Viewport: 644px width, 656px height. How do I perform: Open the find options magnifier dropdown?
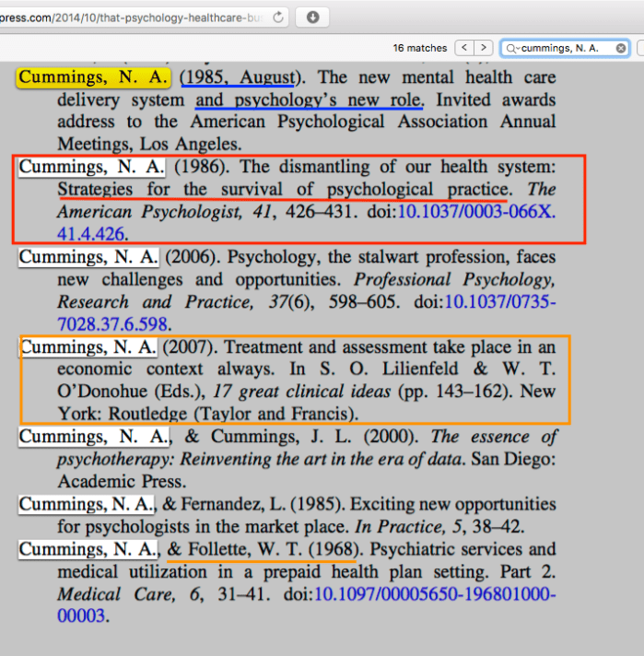[511, 48]
